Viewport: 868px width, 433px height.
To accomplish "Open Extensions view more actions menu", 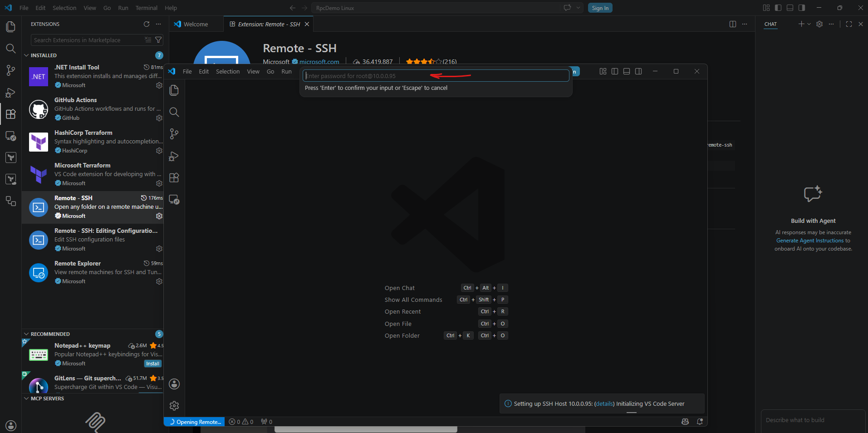I will pos(158,24).
